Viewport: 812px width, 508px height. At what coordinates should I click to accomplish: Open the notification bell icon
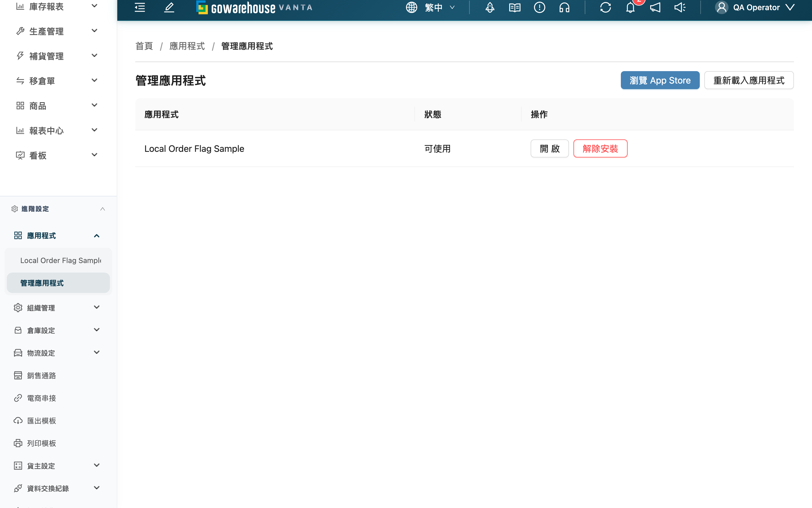630,7
